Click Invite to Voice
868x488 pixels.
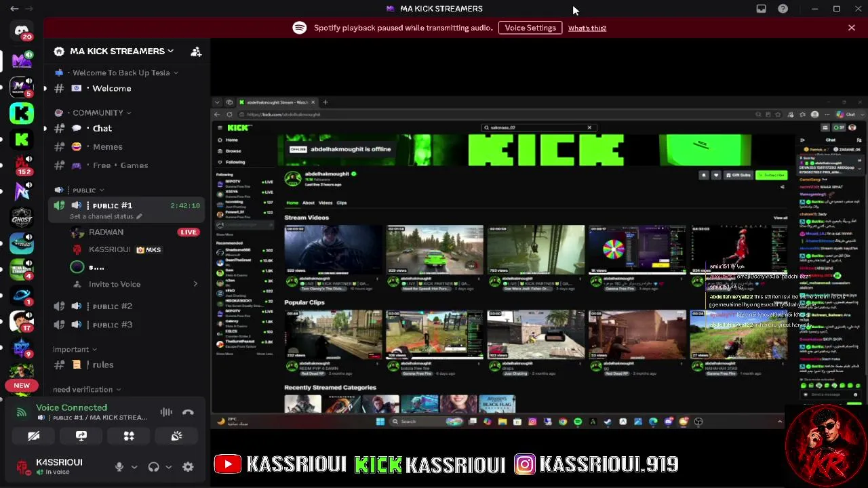[x=134, y=284]
